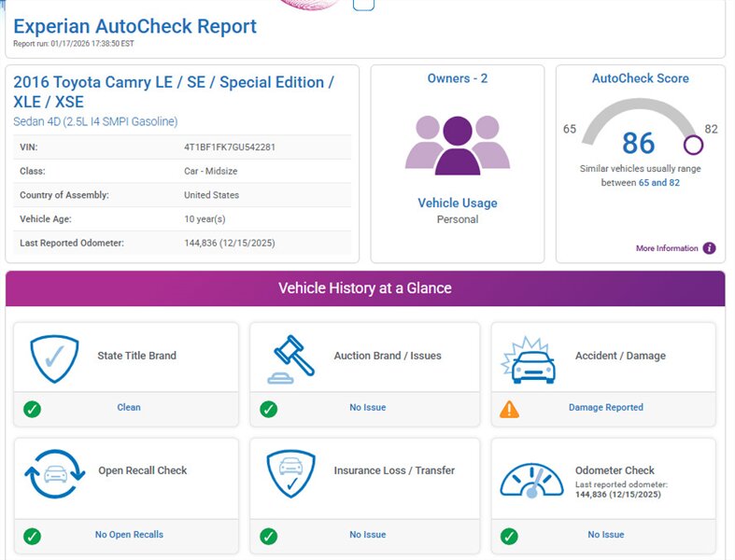Click the Odometer Check gauge icon
Image resolution: width=735 pixels, height=560 pixels.
(531, 477)
